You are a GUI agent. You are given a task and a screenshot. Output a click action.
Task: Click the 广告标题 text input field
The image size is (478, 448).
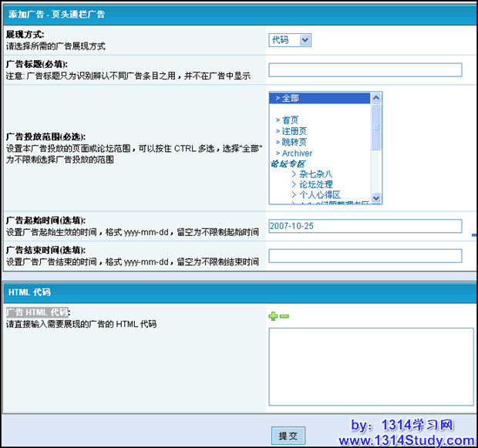[x=365, y=70]
